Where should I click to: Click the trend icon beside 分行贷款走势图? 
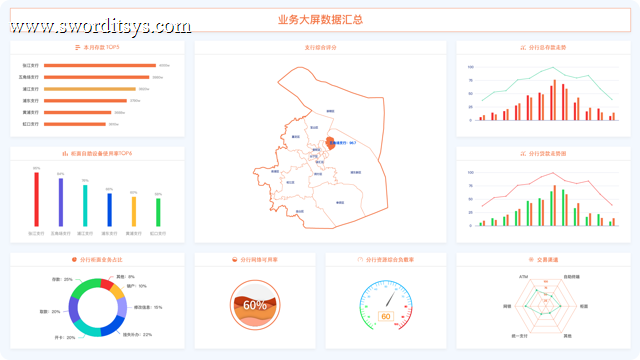523,153
